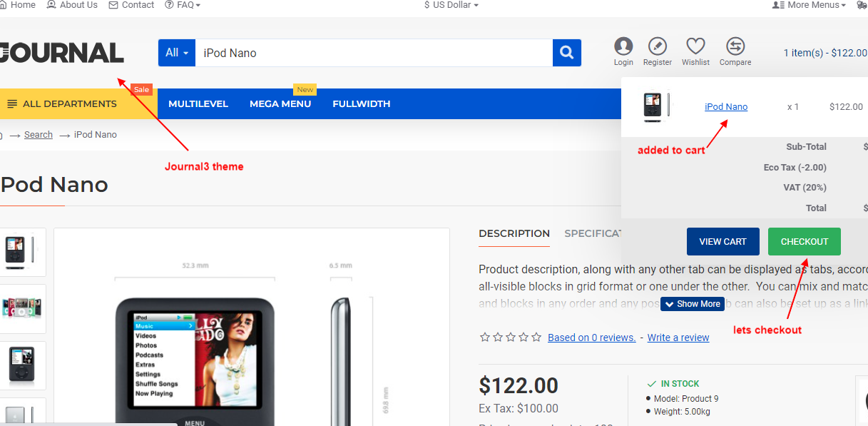
Task: Click the cart quantity x 1 text
Action: 793,107
